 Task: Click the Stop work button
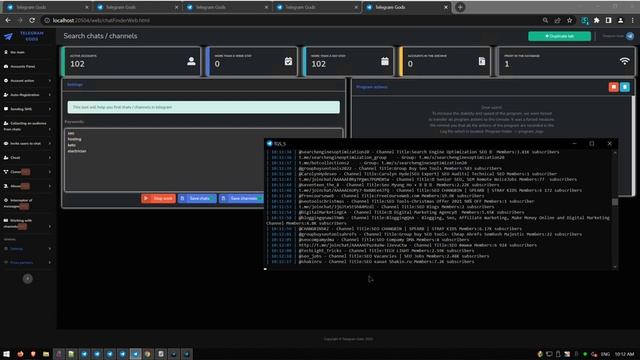[158, 198]
